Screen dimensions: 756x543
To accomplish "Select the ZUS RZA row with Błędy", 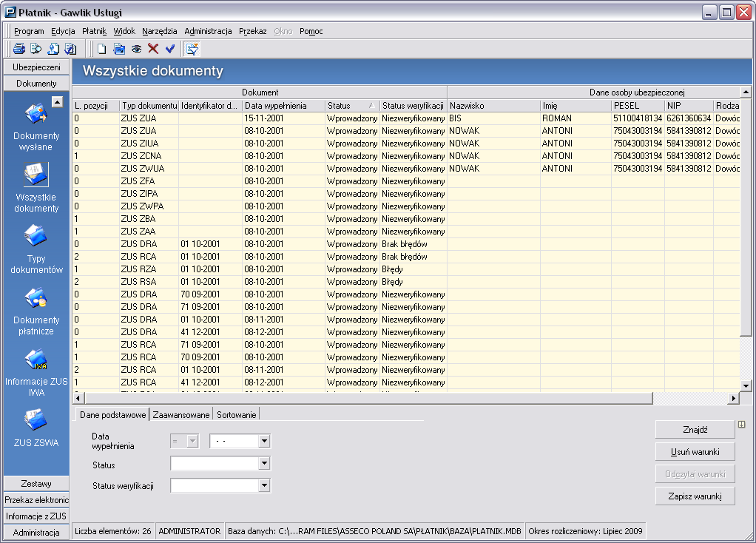I will click(406, 269).
